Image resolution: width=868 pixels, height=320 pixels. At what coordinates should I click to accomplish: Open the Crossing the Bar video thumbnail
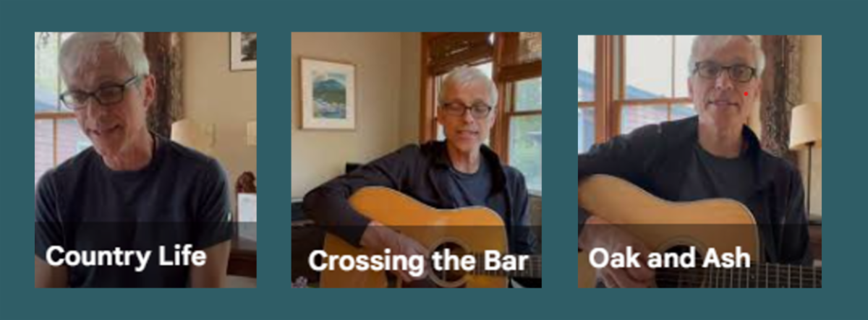point(416,160)
